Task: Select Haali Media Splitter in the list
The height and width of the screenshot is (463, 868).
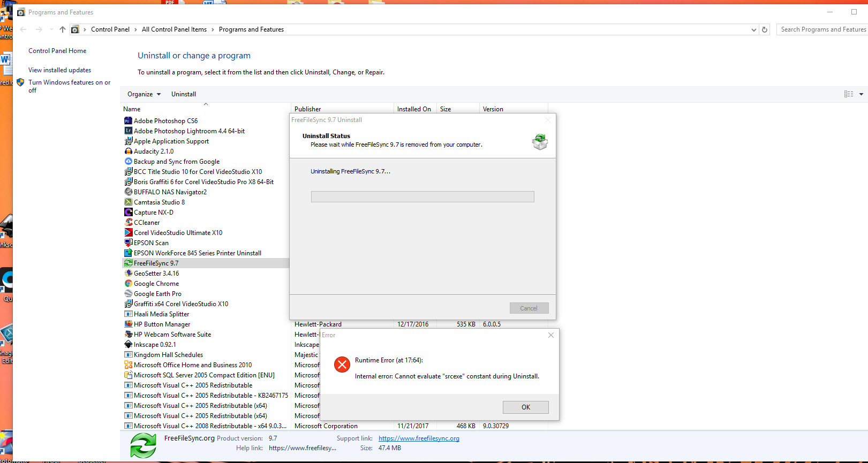Action: tap(161, 314)
